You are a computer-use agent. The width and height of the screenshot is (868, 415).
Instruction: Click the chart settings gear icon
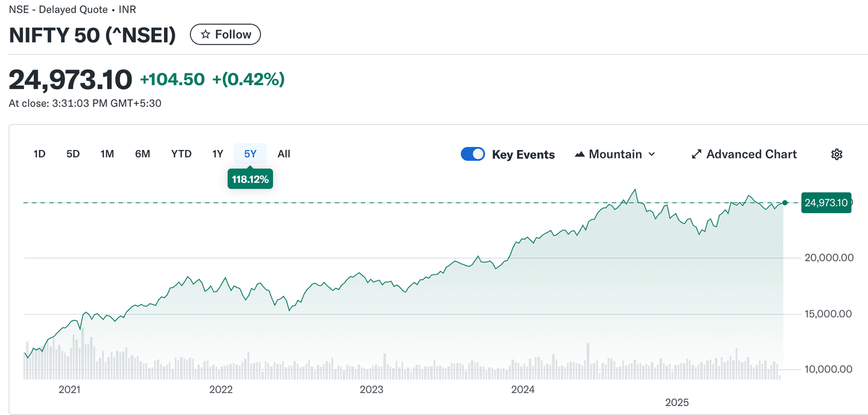click(x=836, y=154)
